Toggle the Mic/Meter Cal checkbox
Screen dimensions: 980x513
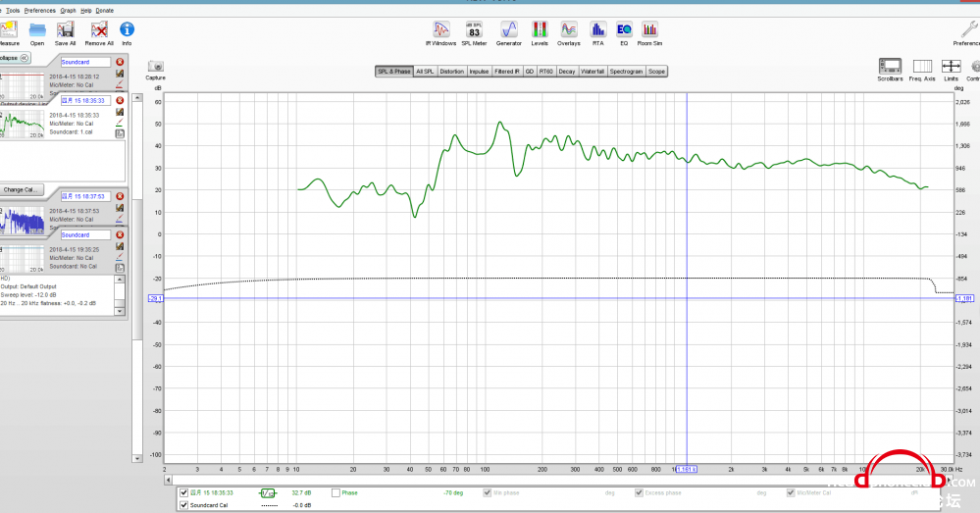[x=791, y=493]
